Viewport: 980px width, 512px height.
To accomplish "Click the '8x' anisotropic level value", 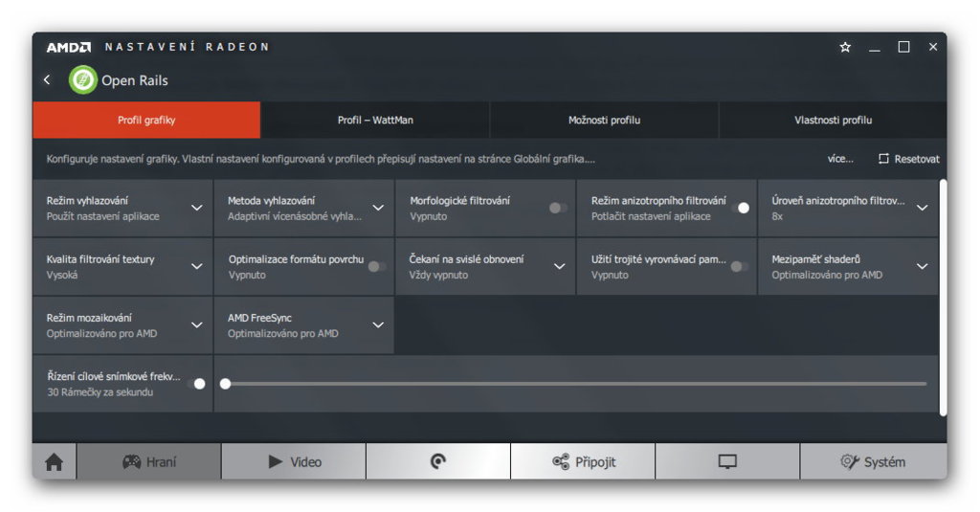I will pos(777,216).
